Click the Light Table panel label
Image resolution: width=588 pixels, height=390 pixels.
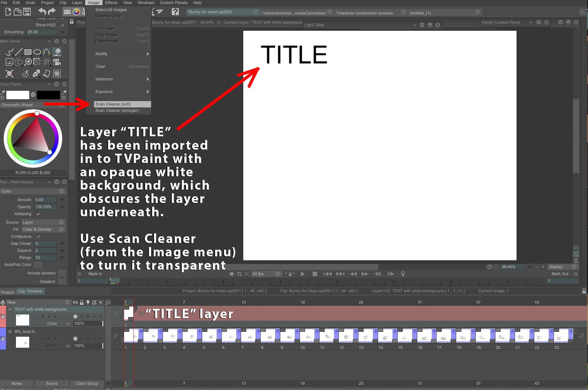tap(314, 25)
